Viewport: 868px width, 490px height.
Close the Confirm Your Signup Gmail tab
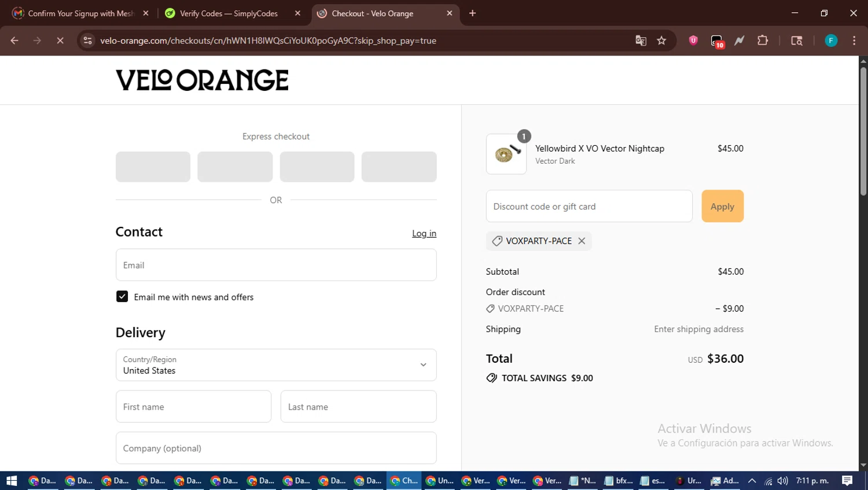(146, 13)
